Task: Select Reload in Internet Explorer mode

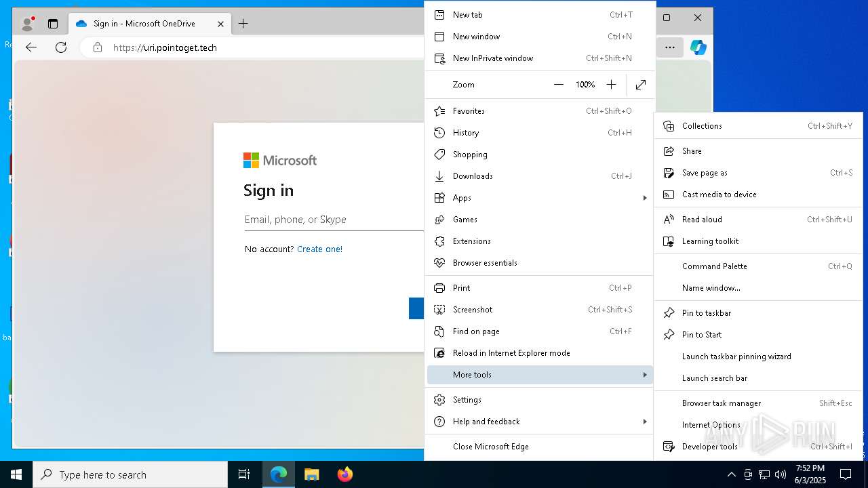Action: pos(540,352)
